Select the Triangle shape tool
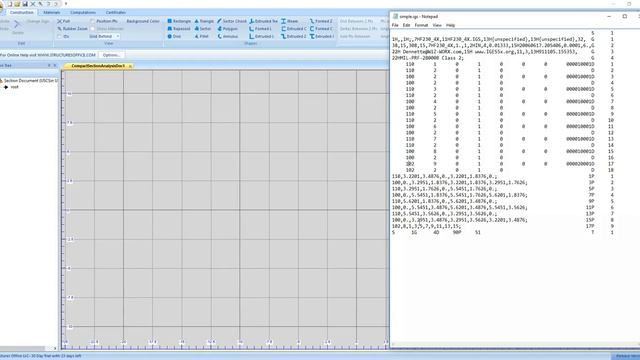 click(204, 21)
